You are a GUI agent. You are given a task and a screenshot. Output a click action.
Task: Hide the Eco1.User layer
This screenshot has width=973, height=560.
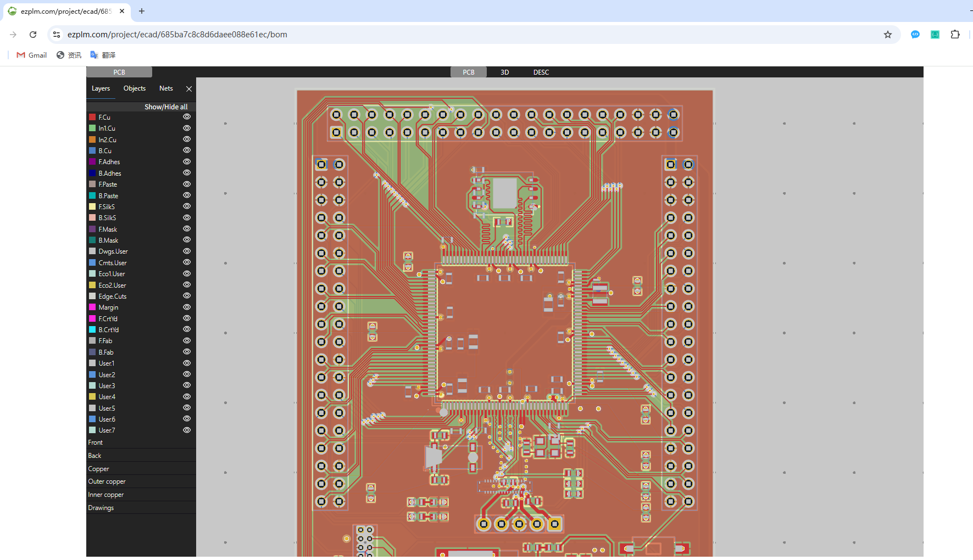point(187,273)
